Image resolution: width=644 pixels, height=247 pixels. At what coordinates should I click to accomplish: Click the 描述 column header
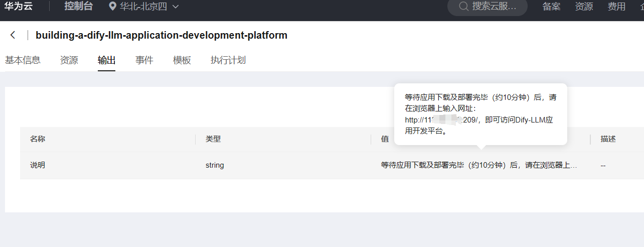tap(608, 139)
